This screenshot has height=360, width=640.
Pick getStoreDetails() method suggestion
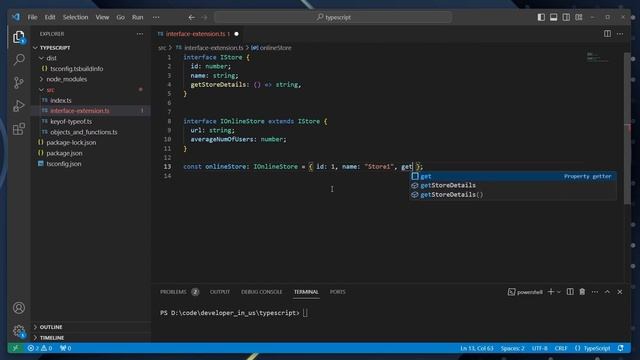coord(513,195)
